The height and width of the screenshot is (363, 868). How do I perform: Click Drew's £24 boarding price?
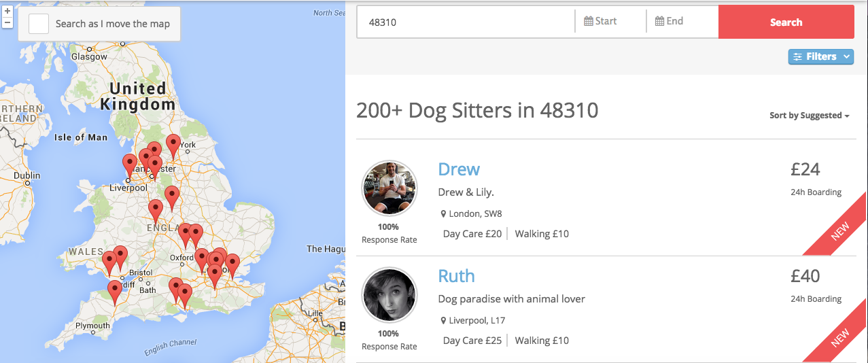coord(805,169)
